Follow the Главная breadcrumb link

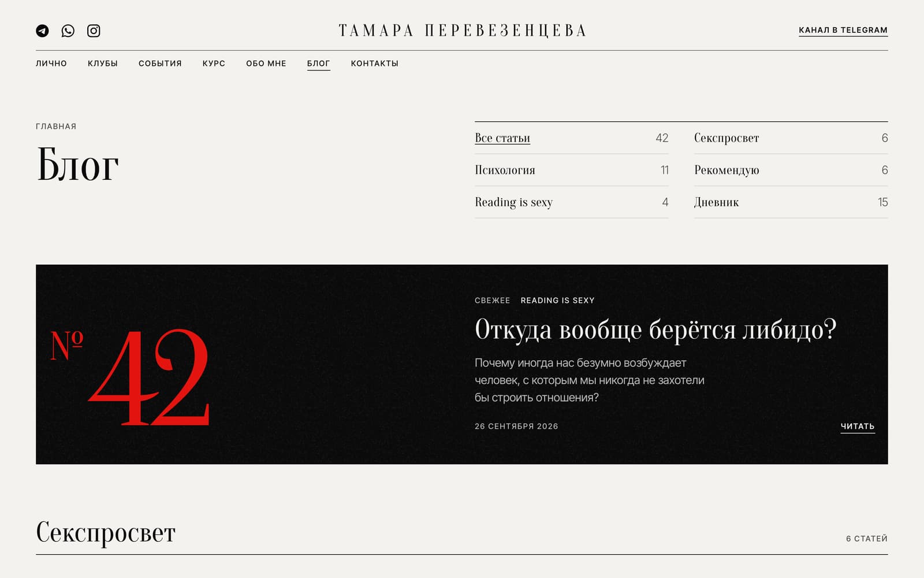click(56, 127)
